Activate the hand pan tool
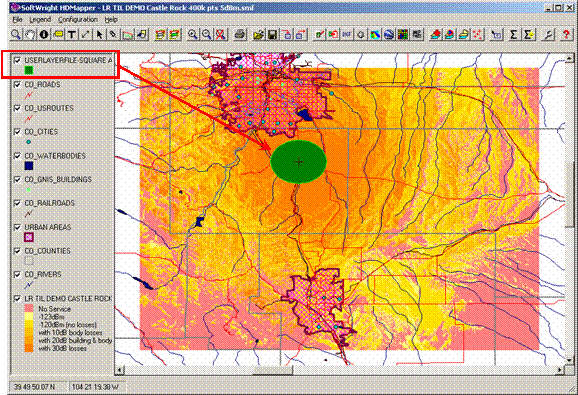578x395 pixels. [x=30, y=35]
